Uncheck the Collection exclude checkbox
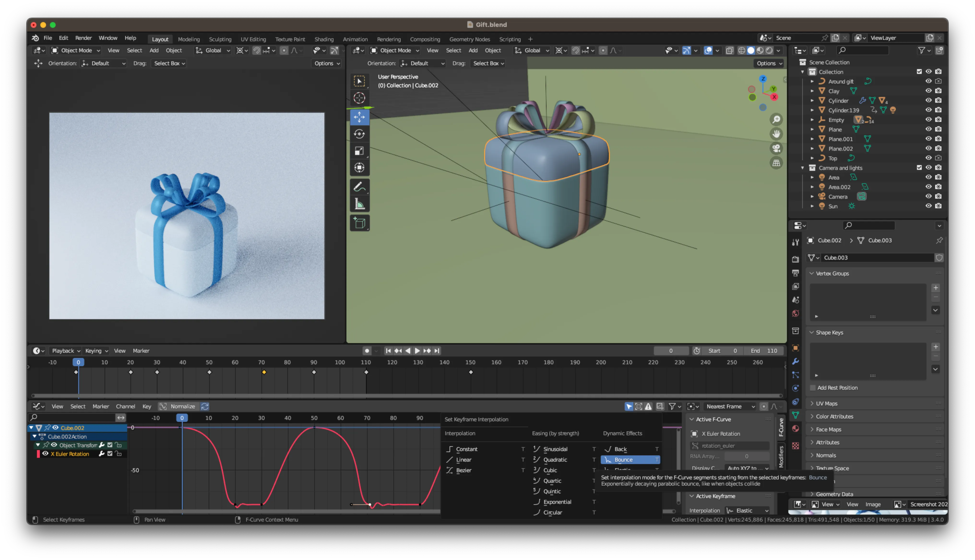Image resolution: width=975 pixels, height=560 pixels. pos(919,71)
